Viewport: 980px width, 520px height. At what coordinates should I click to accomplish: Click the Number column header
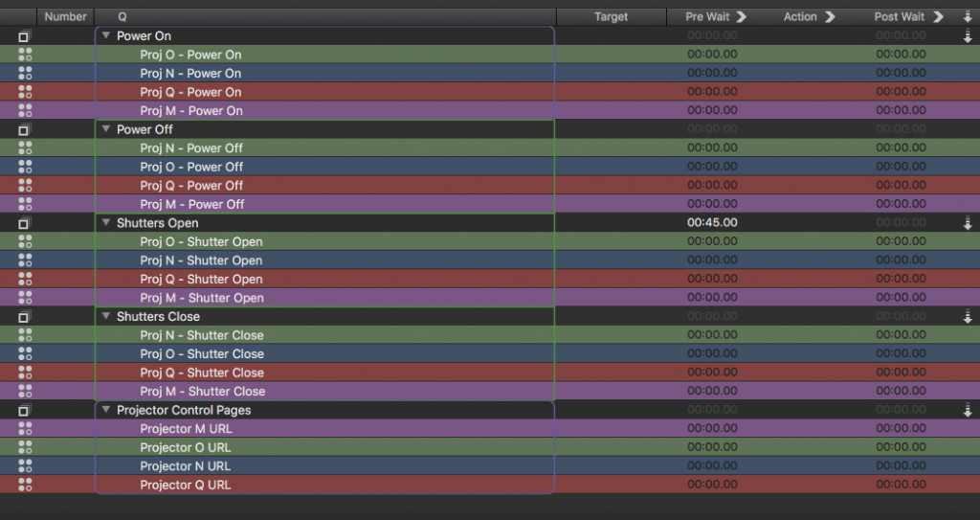pyautogui.click(x=66, y=17)
